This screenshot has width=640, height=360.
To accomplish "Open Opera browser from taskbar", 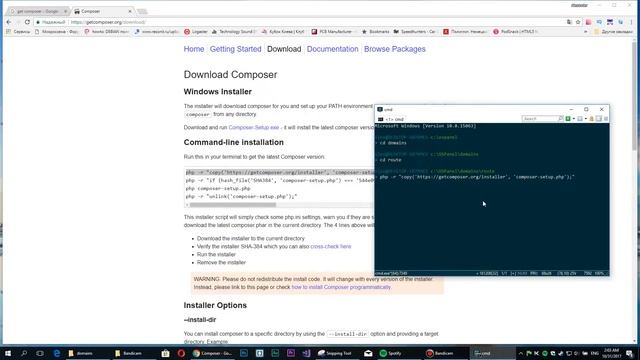I will pyautogui.click(x=181, y=353).
